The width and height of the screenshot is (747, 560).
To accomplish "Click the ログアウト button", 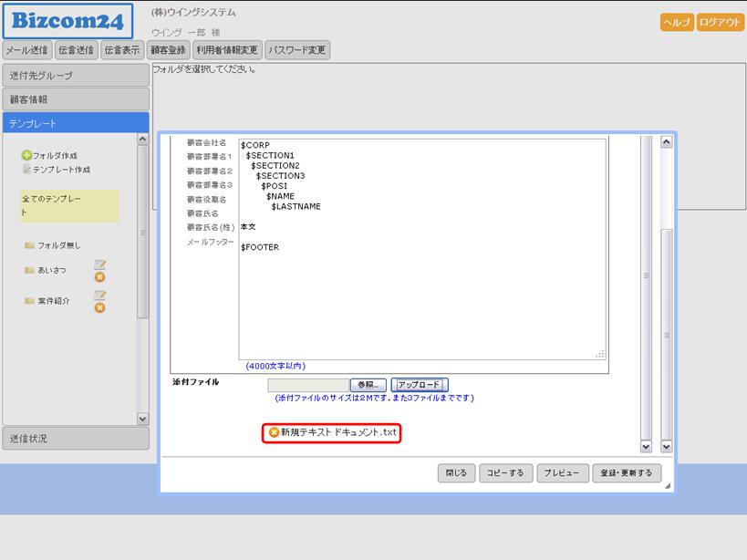I will click(x=721, y=23).
